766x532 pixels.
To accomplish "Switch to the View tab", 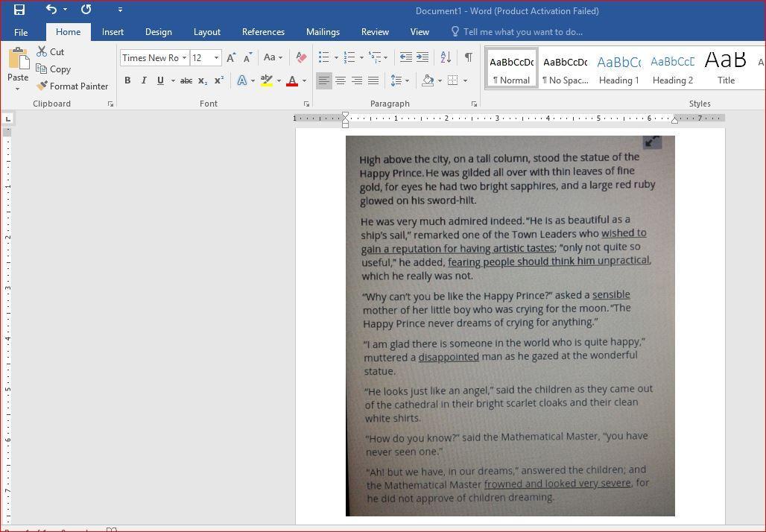I will 420,32.
